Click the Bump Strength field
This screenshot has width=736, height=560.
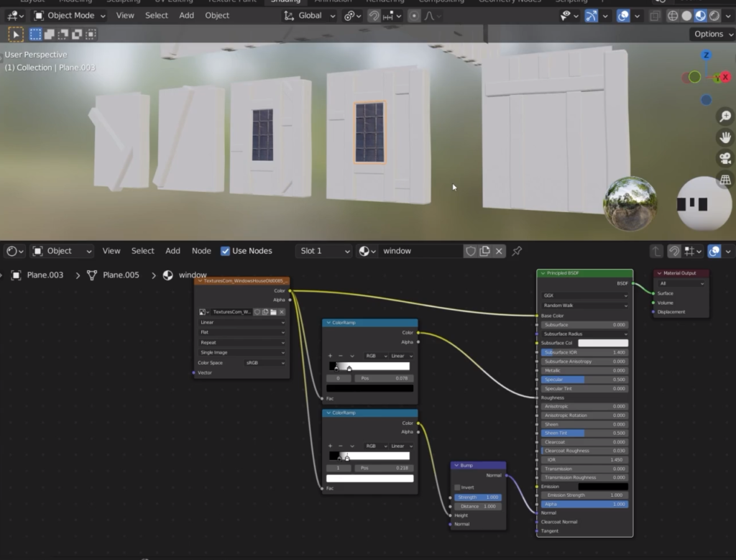[478, 497]
